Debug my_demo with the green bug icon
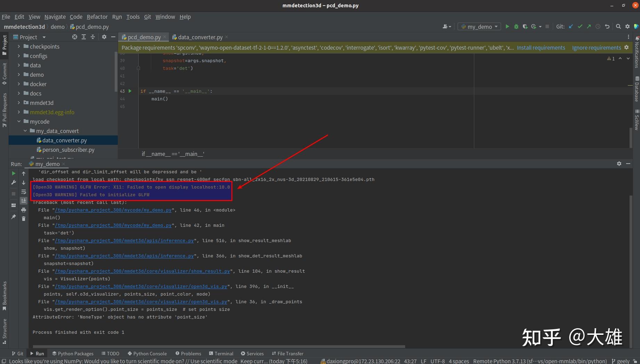The height and width of the screenshot is (364, 640). pos(516,27)
